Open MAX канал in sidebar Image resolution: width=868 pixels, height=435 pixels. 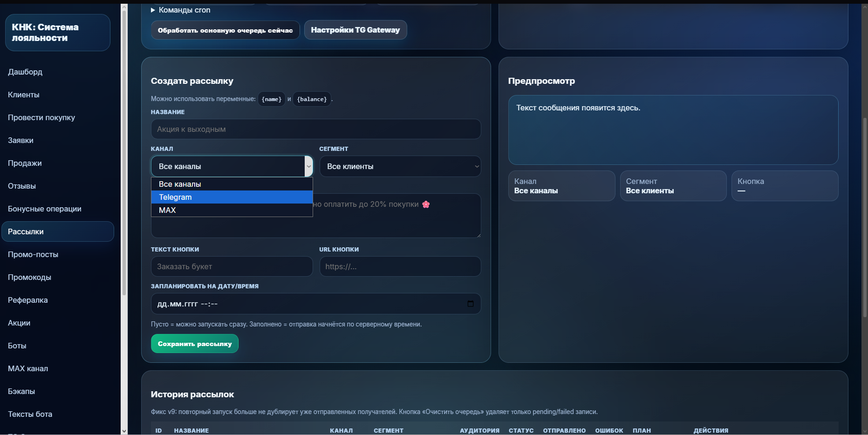click(x=28, y=368)
